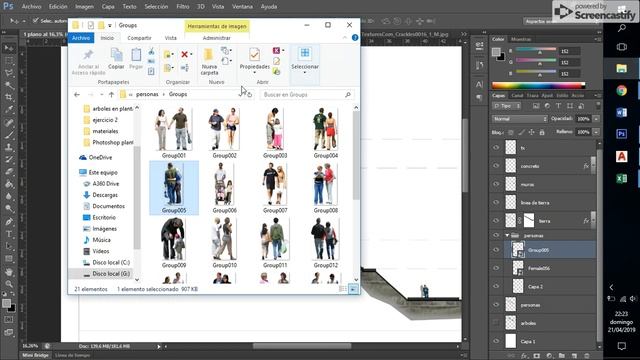The image size is (640, 360).
Task: Hide the muros layer
Action: pyautogui.click(x=496, y=184)
